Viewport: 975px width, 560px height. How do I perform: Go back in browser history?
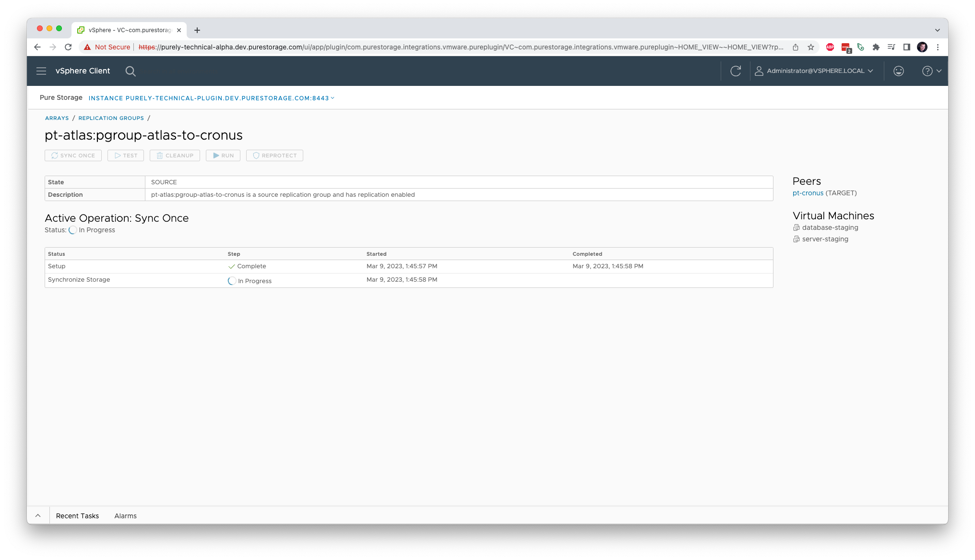[x=37, y=47]
